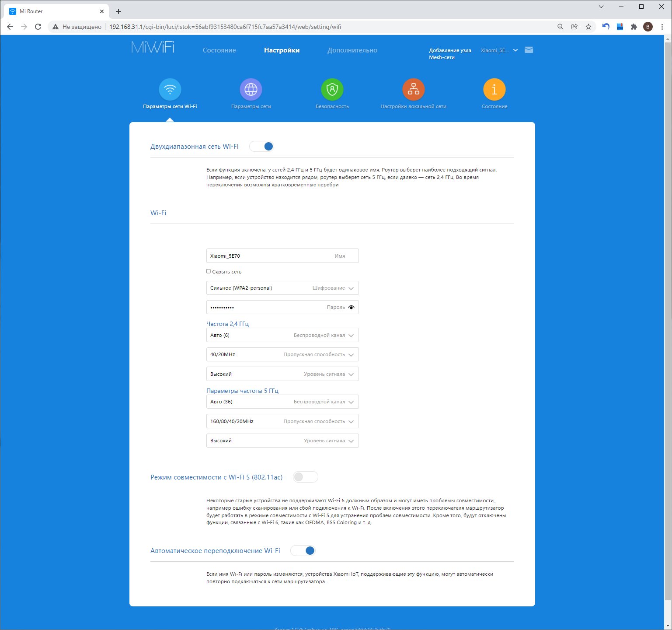Open the extensions puzzle piece menu
Screen dimensions: 672x630
point(634,27)
